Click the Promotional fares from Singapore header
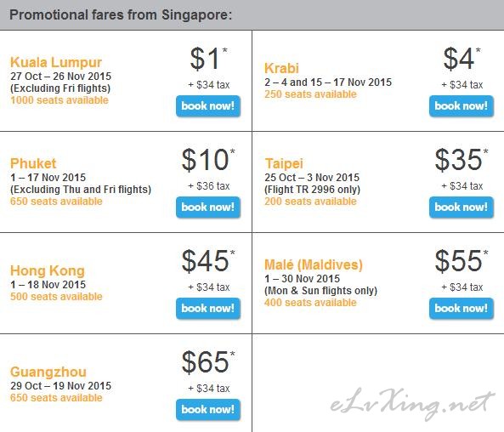The image size is (504, 432). click(x=121, y=14)
